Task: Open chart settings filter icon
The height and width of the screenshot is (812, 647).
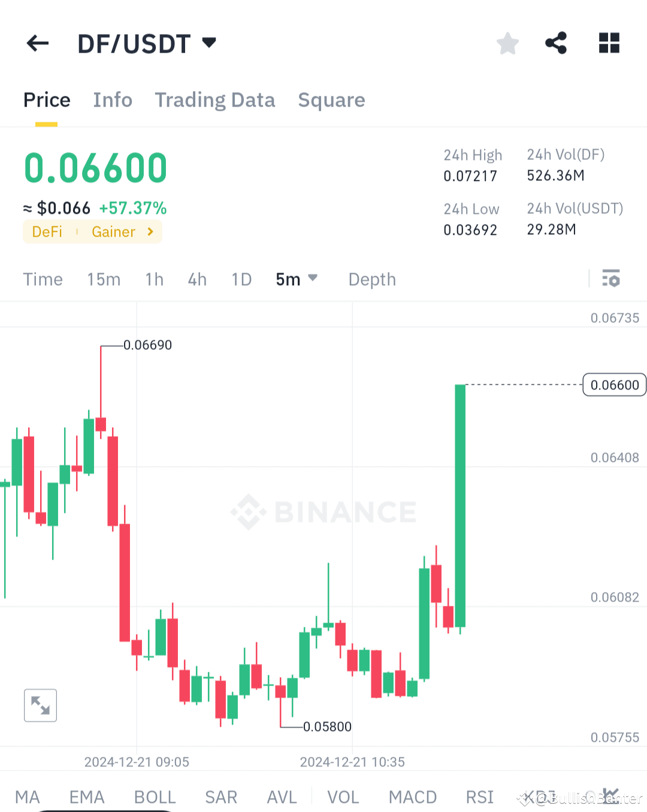Action: coord(610,279)
